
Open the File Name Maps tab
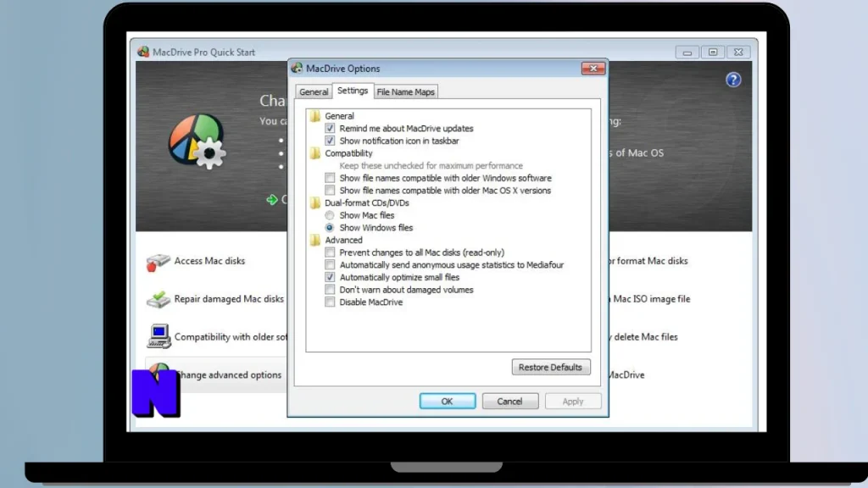point(406,91)
